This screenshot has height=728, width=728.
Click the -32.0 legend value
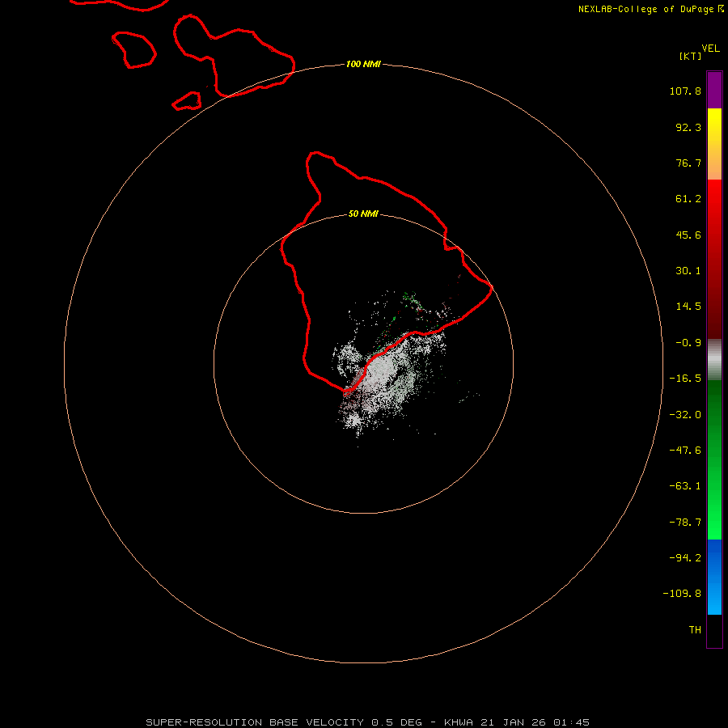pos(685,415)
